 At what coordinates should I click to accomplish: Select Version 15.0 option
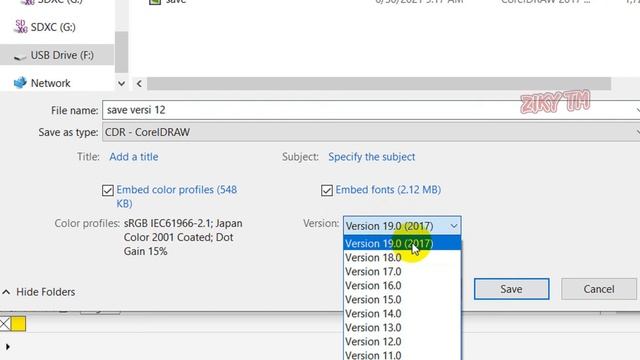(x=402, y=299)
